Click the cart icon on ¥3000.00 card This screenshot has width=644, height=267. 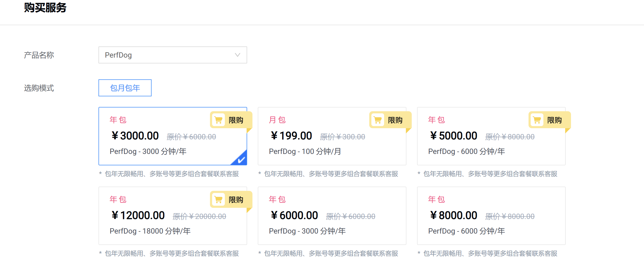pyautogui.click(x=218, y=120)
